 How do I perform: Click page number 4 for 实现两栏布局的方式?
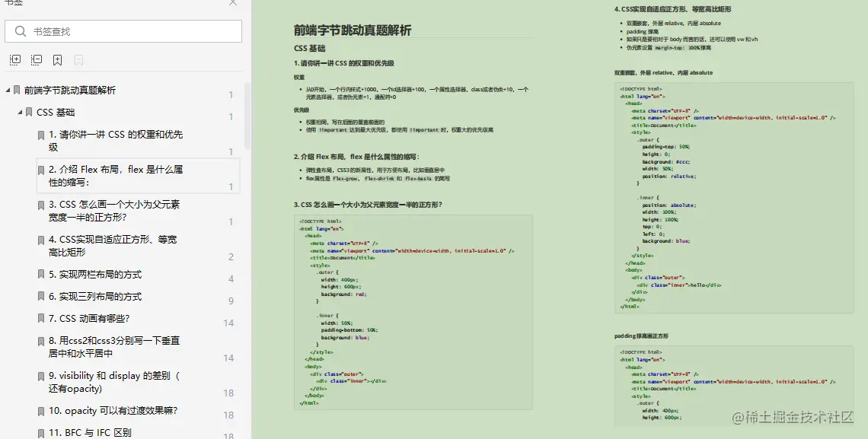(231, 278)
